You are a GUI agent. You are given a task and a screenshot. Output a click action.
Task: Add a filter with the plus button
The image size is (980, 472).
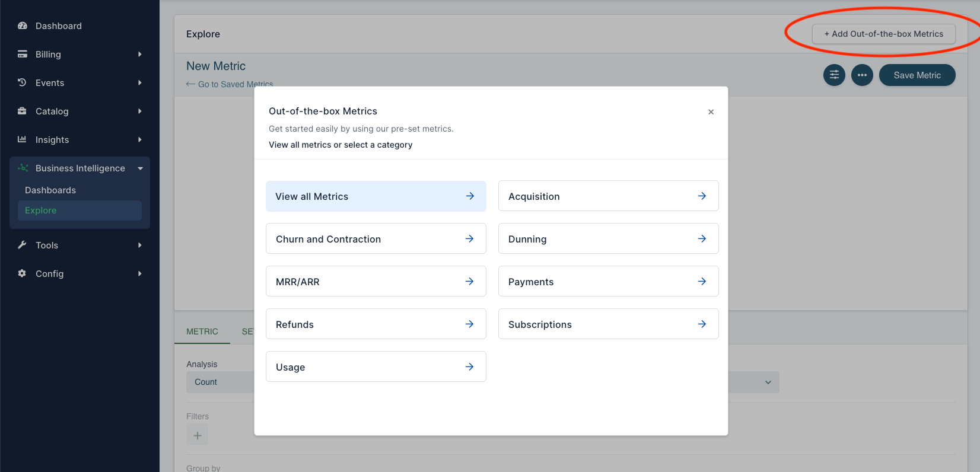coord(197,435)
